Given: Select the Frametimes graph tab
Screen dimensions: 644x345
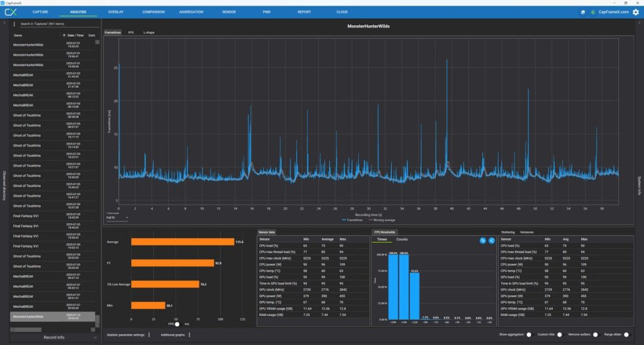Looking at the screenshot, I should coord(113,33).
